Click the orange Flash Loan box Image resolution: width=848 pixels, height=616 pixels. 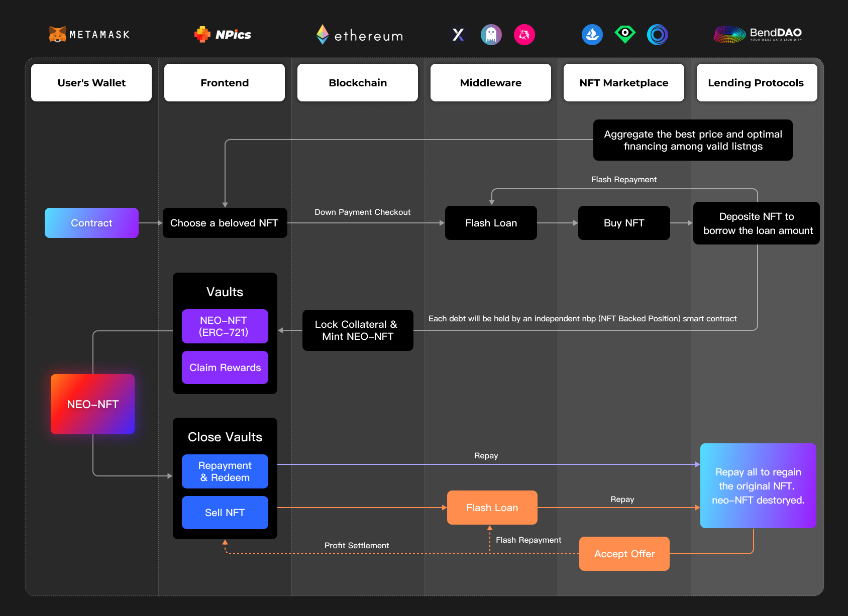(x=492, y=508)
